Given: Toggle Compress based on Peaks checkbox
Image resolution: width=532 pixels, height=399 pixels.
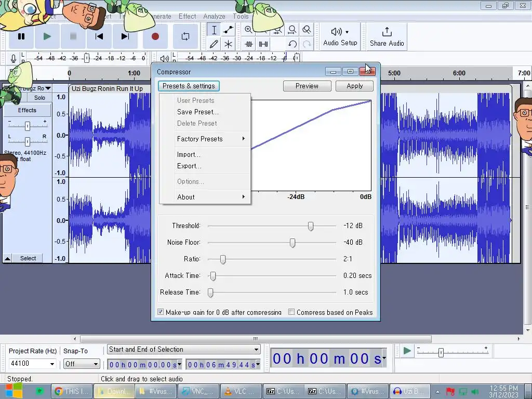Looking at the screenshot, I should pos(291,312).
